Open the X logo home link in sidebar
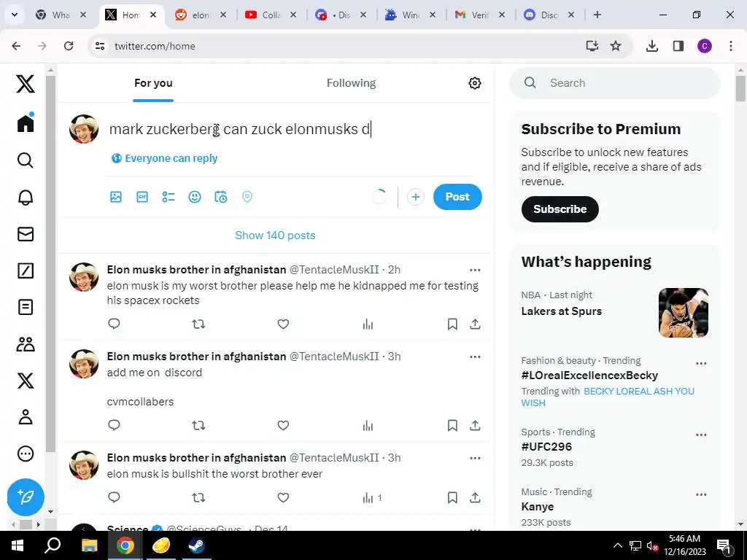 click(26, 84)
